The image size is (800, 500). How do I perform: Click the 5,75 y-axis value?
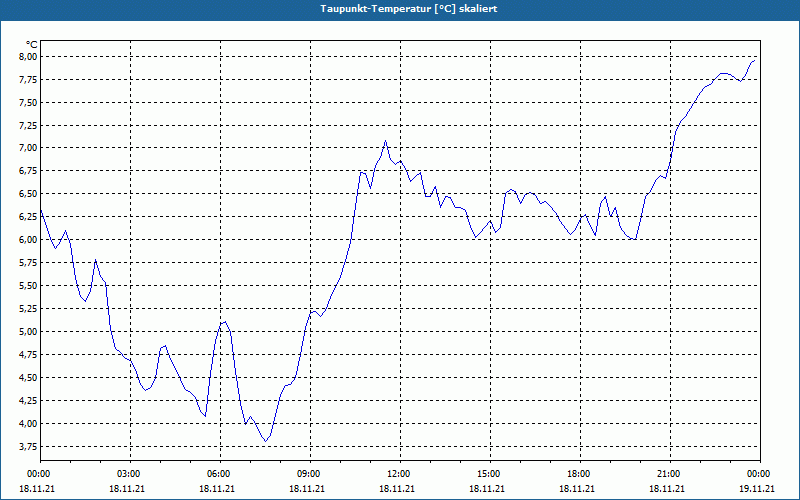pos(29,263)
